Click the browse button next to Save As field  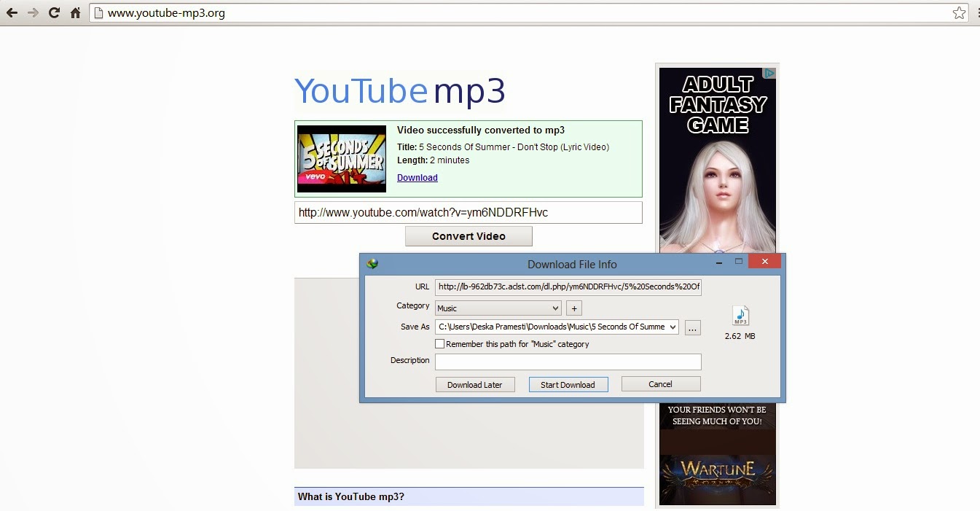click(692, 327)
